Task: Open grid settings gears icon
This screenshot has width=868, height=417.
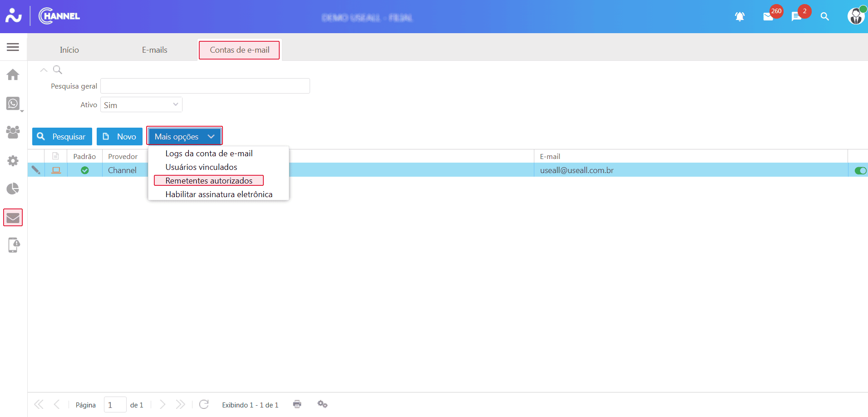Action: (322, 404)
